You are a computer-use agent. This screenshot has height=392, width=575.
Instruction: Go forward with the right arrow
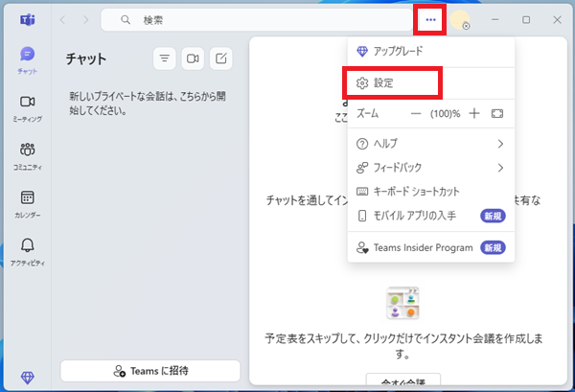(85, 20)
